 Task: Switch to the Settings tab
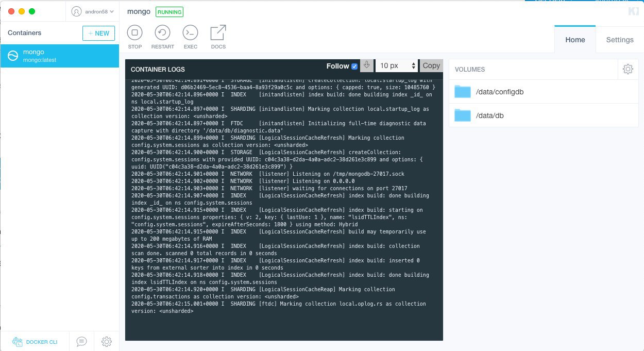click(620, 40)
